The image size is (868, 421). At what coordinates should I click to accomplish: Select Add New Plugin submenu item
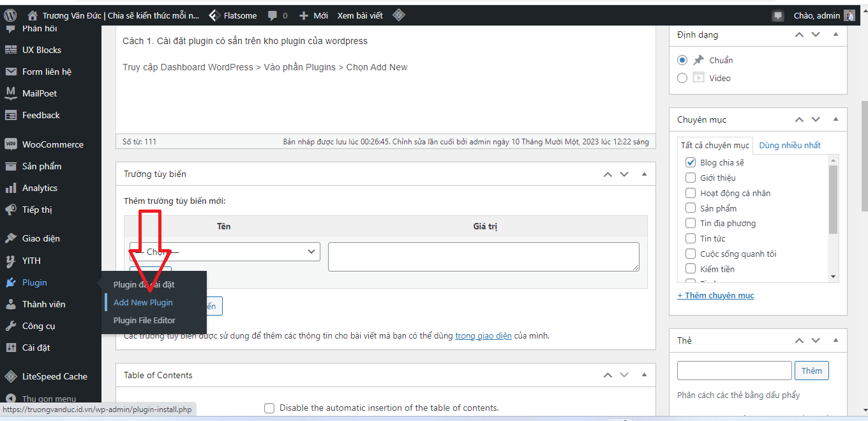pos(142,302)
